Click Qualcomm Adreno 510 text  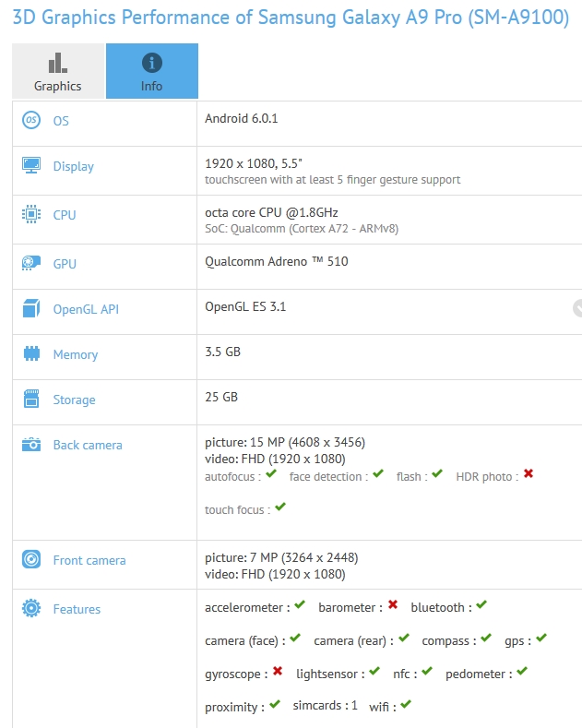pos(277,261)
